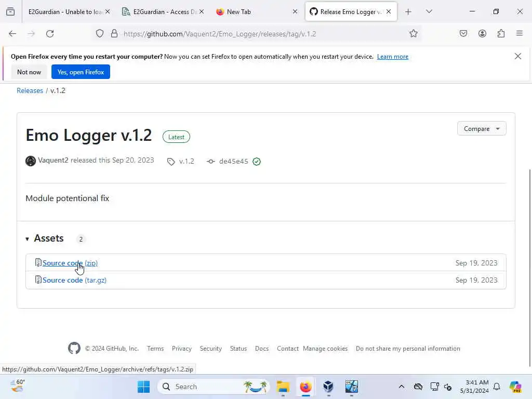Image resolution: width=532 pixels, height=399 pixels.
Task: Click the tar.gz file archive icon
Action: pyautogui.click(x=38, y=280)
